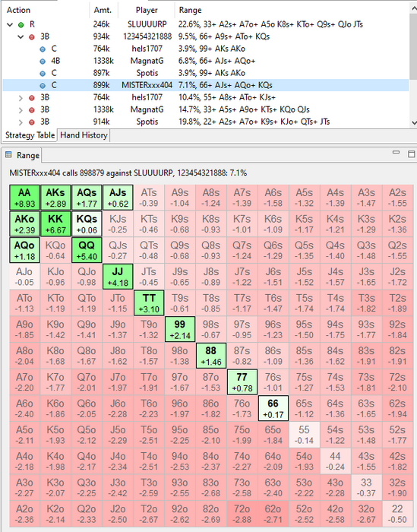Click the 33 -0.37 cell
Screen dimensions: 417x532
[x=366, y=487]
